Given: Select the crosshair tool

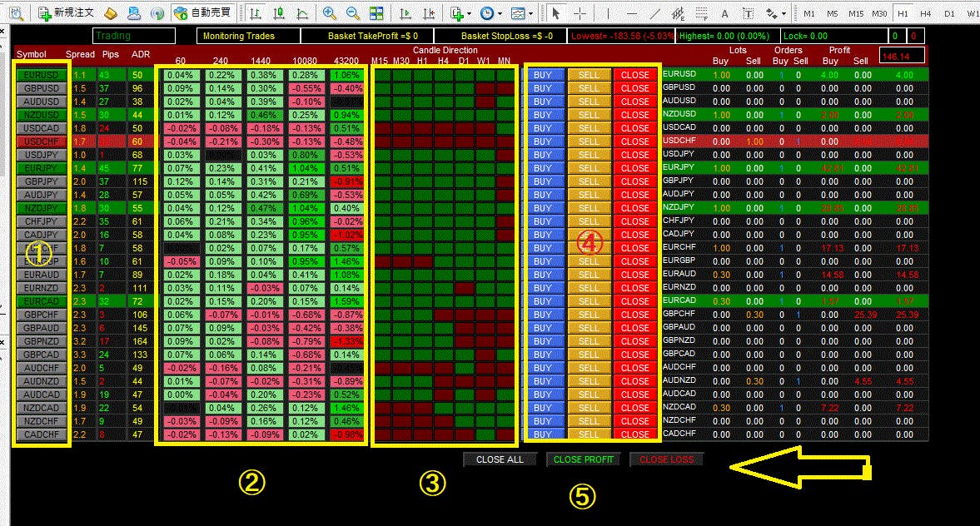Looking at the screenshot, I should (580, 13).
